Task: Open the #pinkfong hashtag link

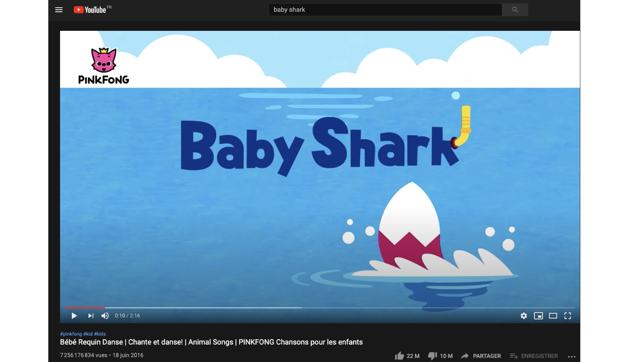Action: (71, 334)
